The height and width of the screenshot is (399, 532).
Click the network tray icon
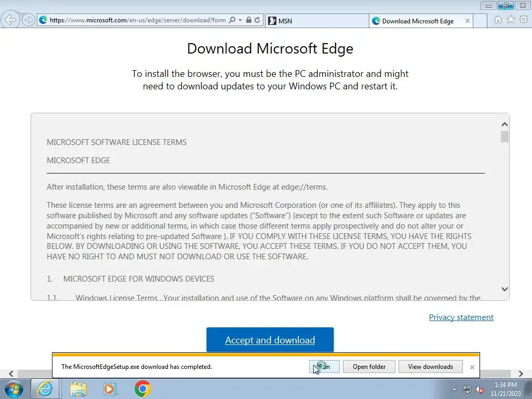[467, 389]
